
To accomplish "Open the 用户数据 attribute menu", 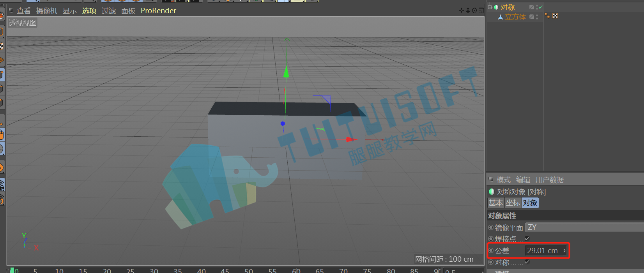I will pos(550,180).
